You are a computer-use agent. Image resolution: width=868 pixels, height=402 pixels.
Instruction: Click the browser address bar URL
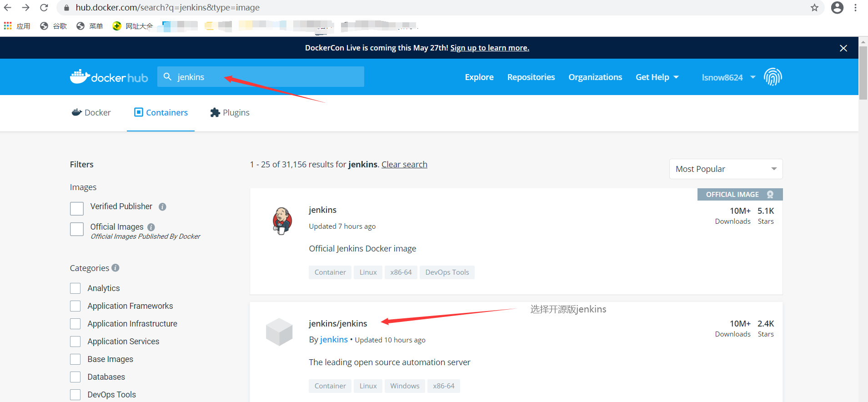pos(167,8)
